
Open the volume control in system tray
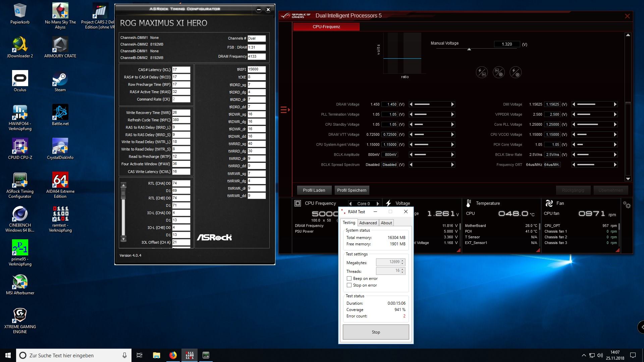click(600, 355)
